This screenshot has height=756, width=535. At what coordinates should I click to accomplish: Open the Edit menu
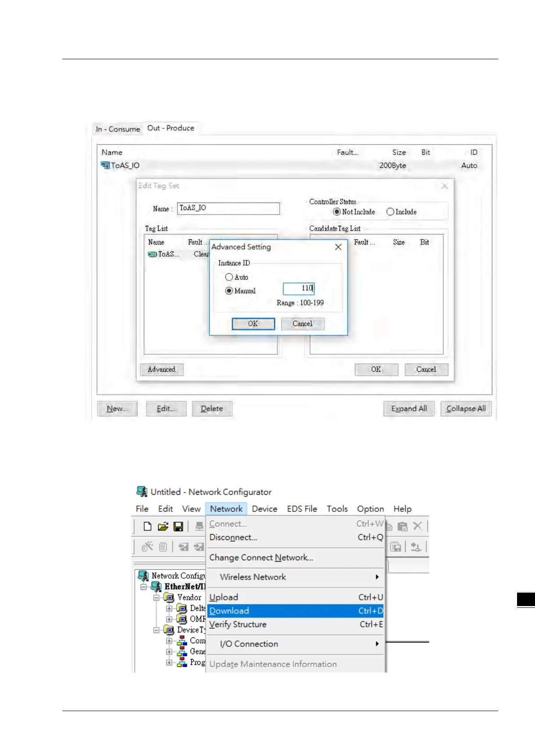165,509
